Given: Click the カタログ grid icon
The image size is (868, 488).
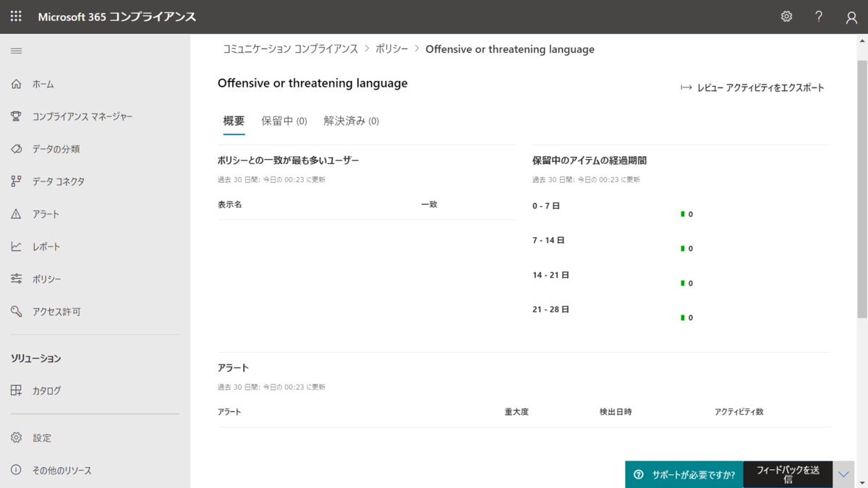Looking at the screenshot, I should click(16, 390).
